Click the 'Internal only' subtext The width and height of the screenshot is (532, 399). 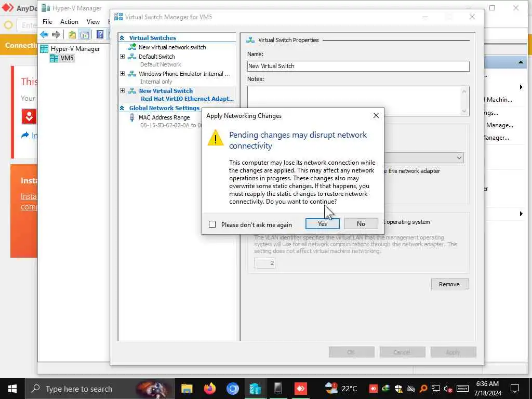pos(156,82)
